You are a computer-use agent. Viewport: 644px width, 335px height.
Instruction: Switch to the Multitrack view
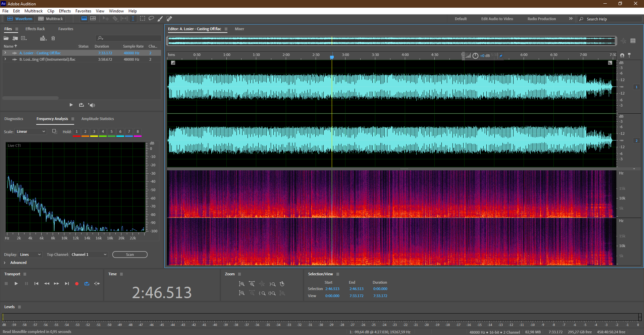tap(51, 19)
